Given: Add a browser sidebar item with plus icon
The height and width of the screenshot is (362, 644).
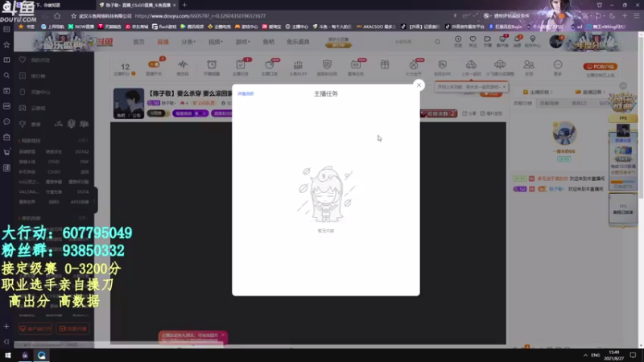Looking at the screenshot, I should click(x=6, y=327).
